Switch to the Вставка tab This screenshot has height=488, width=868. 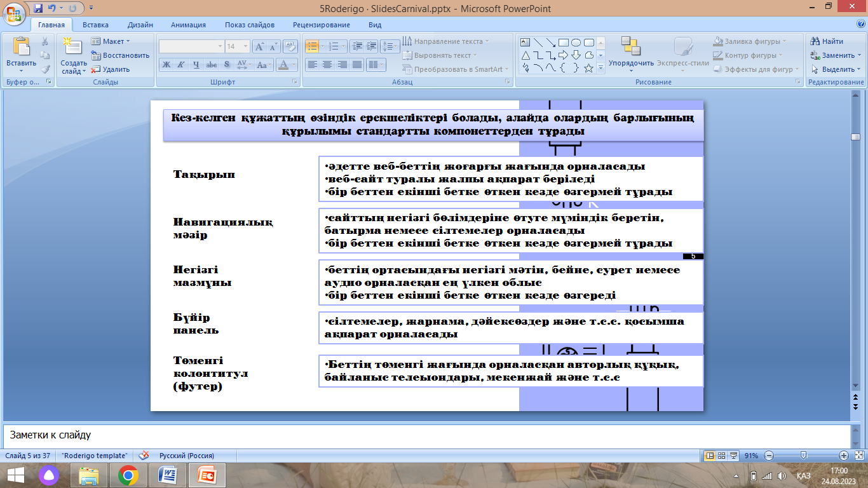(95, 25)
